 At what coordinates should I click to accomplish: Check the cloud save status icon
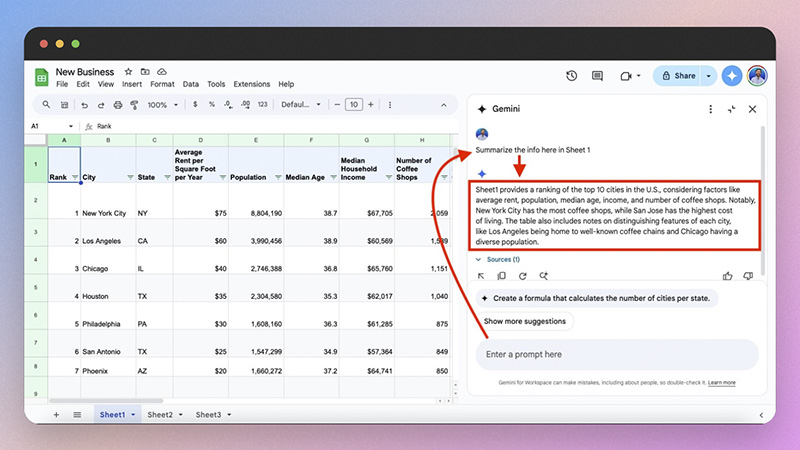click(x=162, y=71)
